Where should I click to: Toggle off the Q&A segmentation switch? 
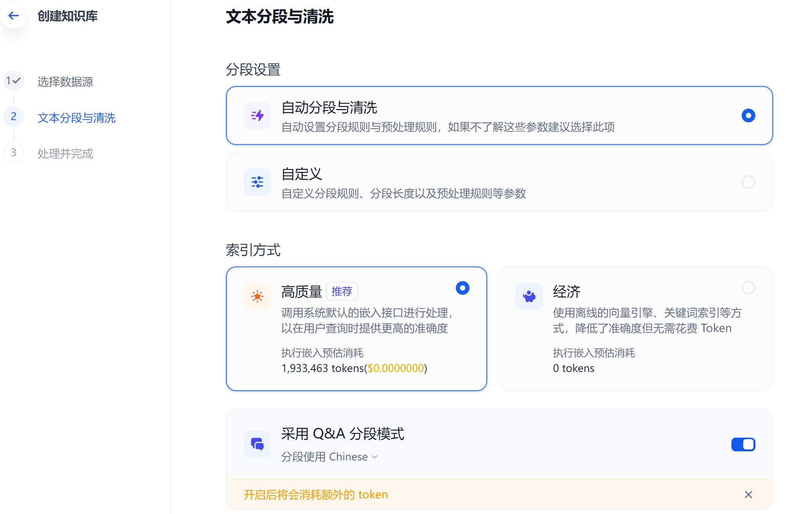(x=743, y=444)
